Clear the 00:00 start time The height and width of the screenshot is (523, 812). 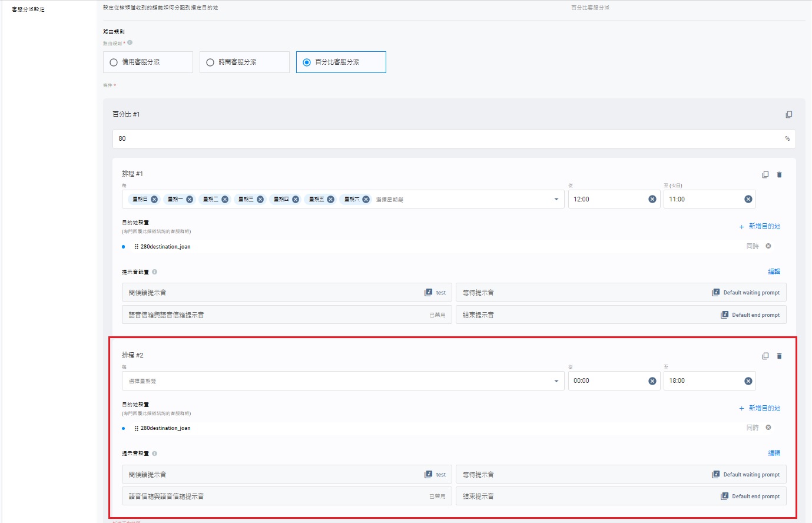pos(652,381)
